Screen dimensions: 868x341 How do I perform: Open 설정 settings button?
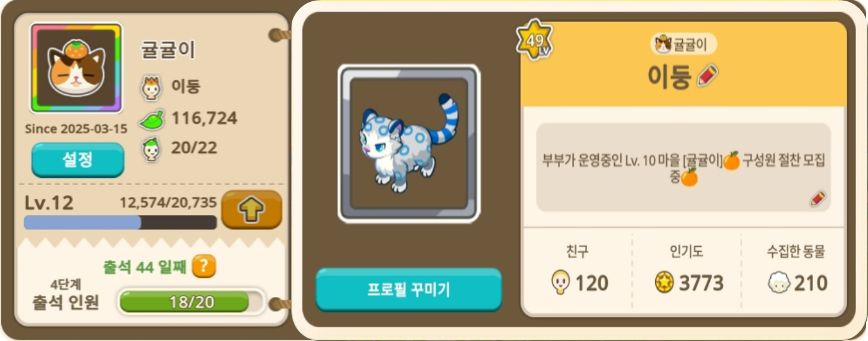click(x=77, y=160)
